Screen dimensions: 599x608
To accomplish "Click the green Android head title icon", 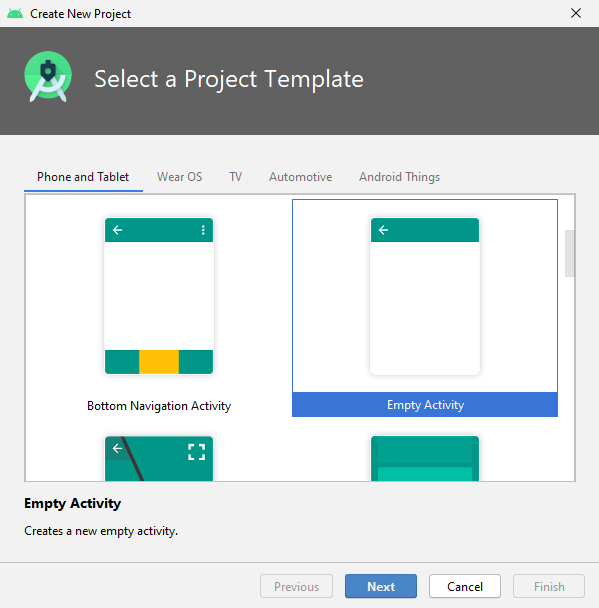I will pos(15,14).
